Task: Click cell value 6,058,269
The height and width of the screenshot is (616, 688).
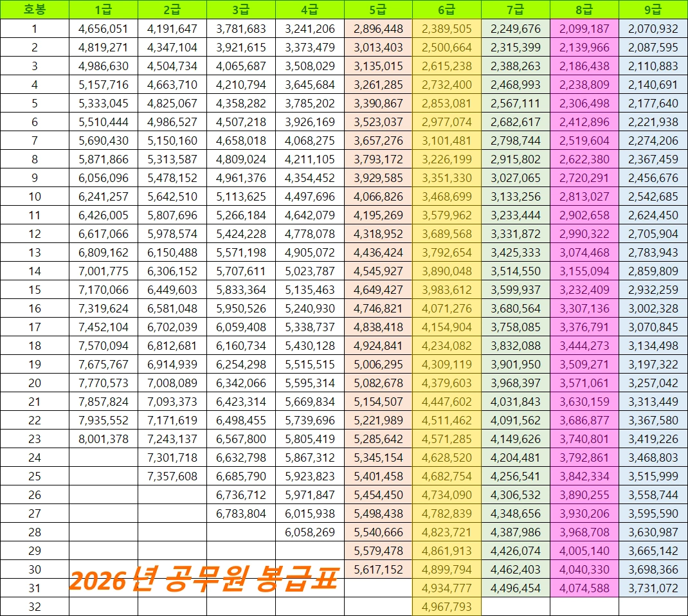Action: tap(310, 532)
